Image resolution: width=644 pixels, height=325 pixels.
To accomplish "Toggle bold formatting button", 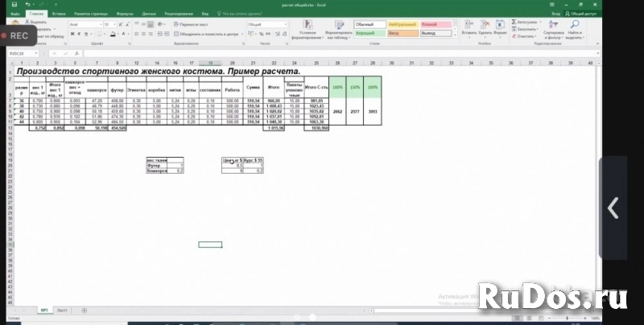I will (70, 35).
